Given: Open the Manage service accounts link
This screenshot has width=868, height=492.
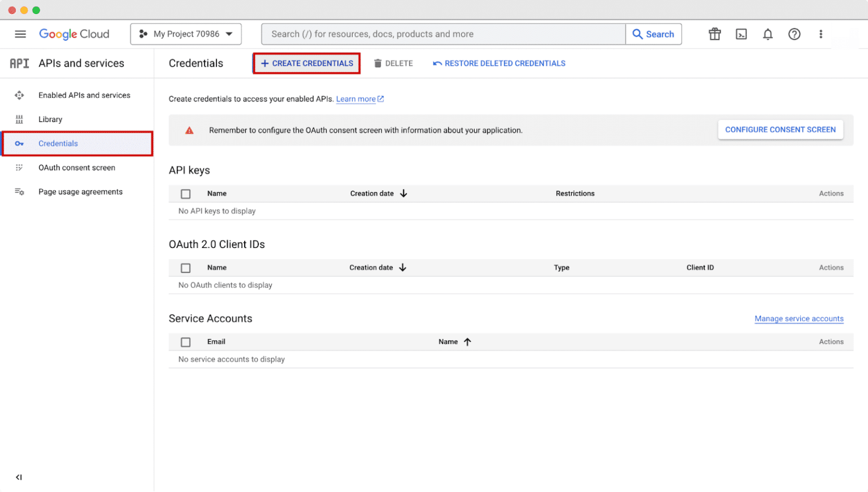Looking at the screenshot, I should click(x=798, y=318).
